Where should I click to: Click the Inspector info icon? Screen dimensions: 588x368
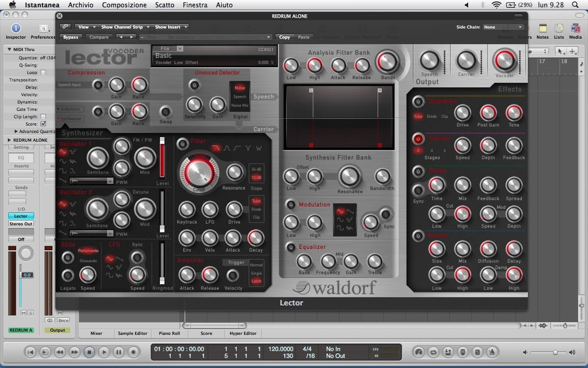pyautogui.click(x=16, y=28)
